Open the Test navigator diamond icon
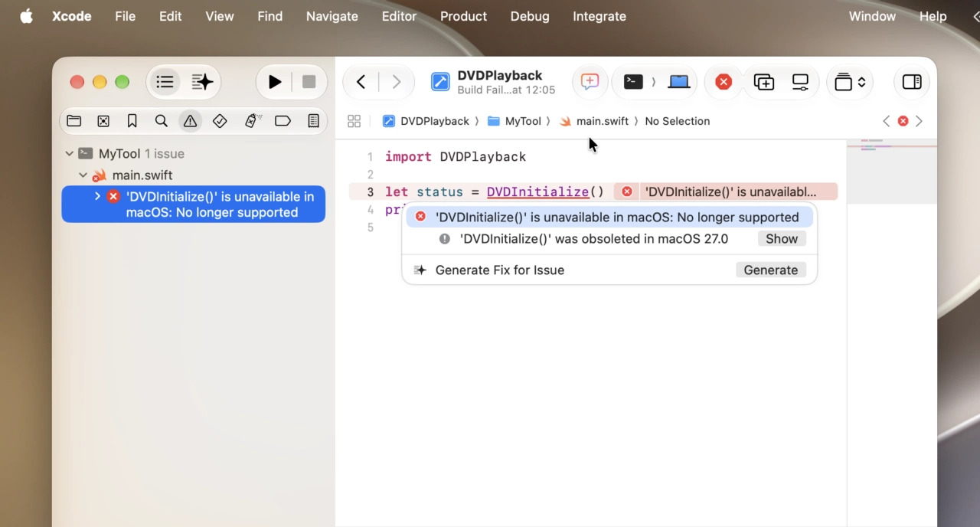The height and width of the screenshot is (527, 980). tap(220, 121)
